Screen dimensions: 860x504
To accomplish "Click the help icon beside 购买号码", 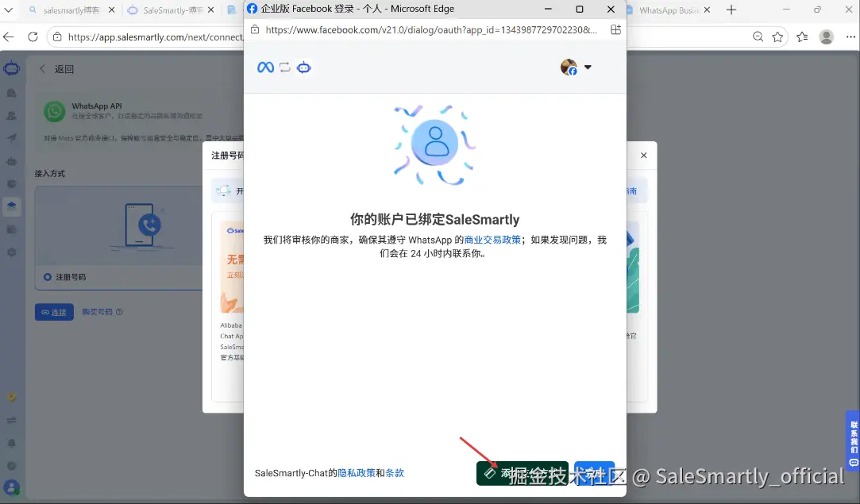I will (120, 311).
